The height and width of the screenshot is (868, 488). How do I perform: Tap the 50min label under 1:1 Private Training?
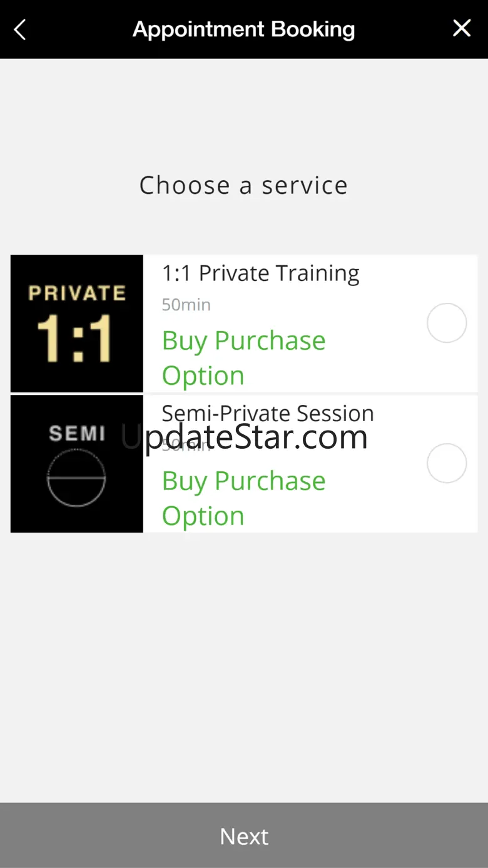(x=186, y=305)
